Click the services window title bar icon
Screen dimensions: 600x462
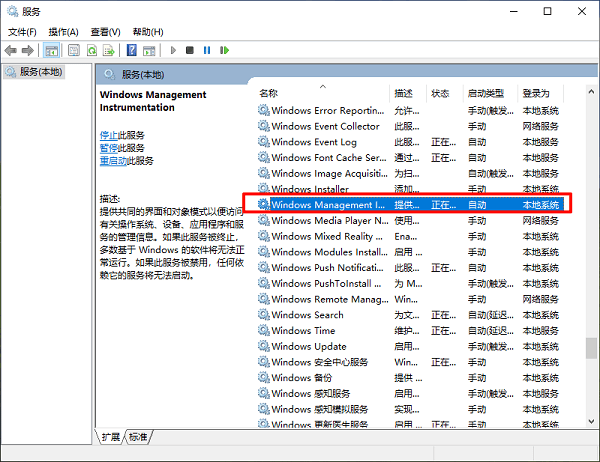tap(12, 11)
